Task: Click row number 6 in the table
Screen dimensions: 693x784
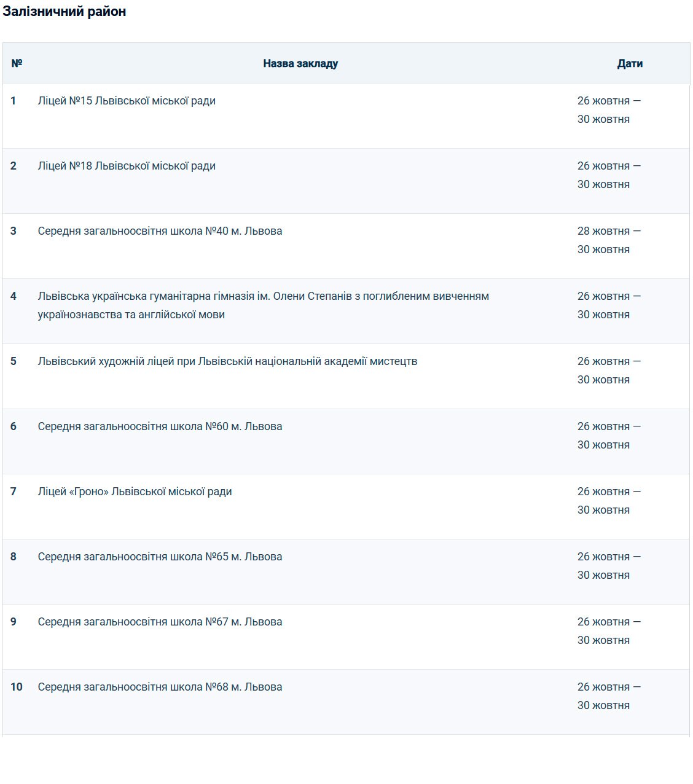Action: [x=14, y=426]
